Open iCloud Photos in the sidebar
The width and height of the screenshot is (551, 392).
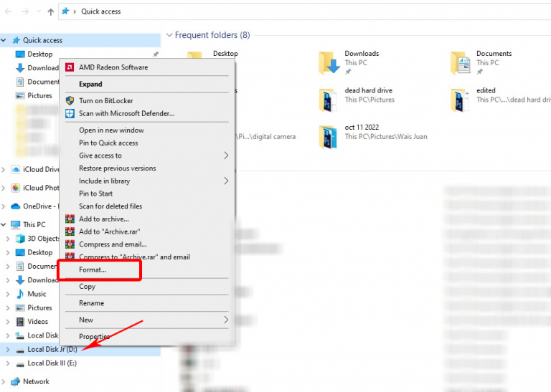tap(35, 188)
